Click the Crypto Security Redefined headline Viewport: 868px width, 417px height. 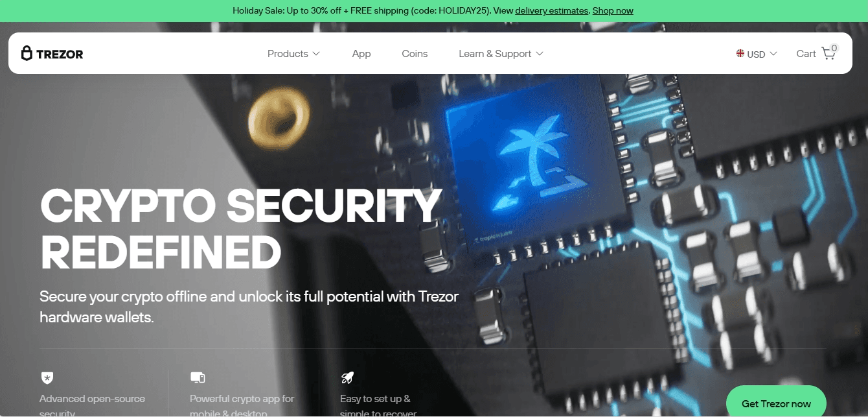tap(241, 230)
